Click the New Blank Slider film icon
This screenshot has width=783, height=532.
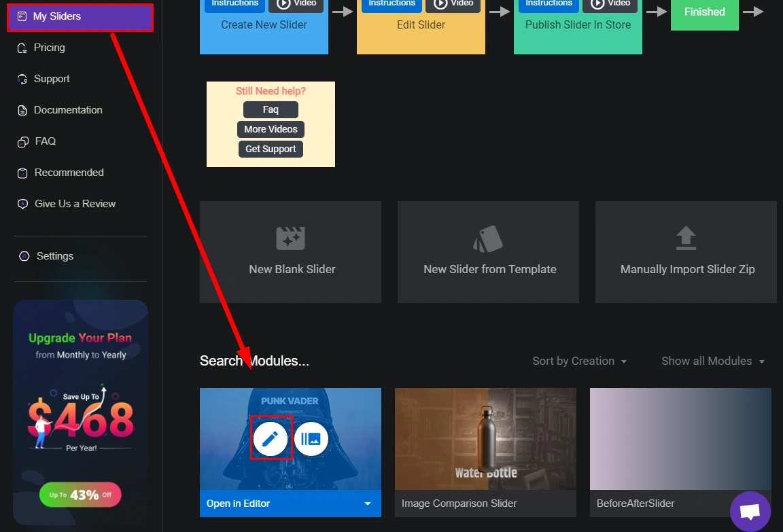tap(291, 238)
